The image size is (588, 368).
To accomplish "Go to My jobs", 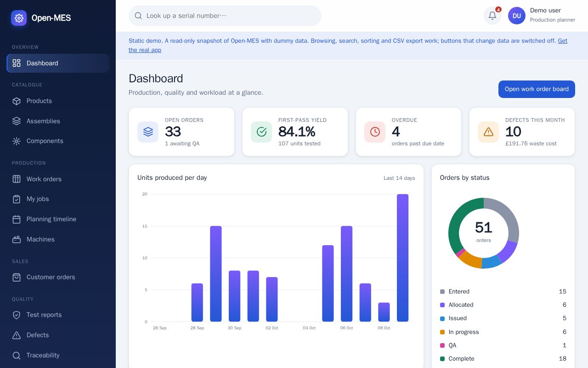I will pyautogui.click(x=58, y=199).
